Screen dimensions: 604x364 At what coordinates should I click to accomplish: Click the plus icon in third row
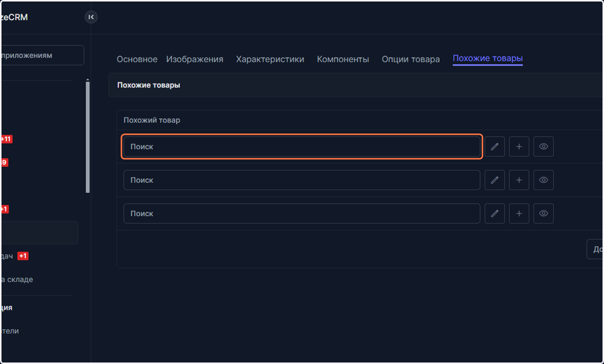519,213
